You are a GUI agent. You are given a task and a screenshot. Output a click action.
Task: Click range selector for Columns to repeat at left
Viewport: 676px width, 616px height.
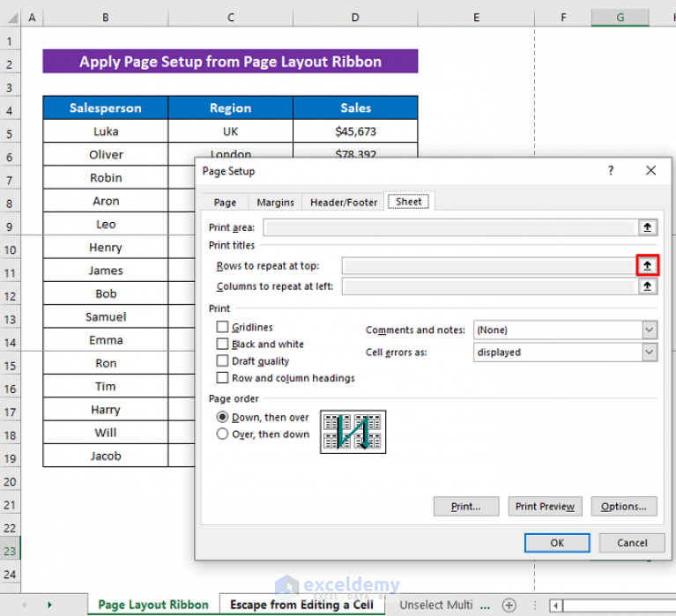tap(647, 286)
